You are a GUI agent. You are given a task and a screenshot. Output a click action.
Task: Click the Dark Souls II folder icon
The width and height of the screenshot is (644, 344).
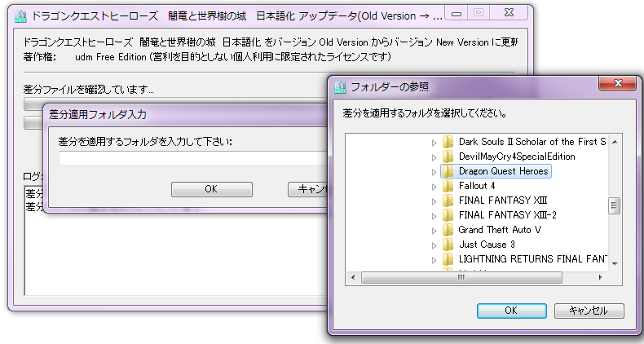448,142
